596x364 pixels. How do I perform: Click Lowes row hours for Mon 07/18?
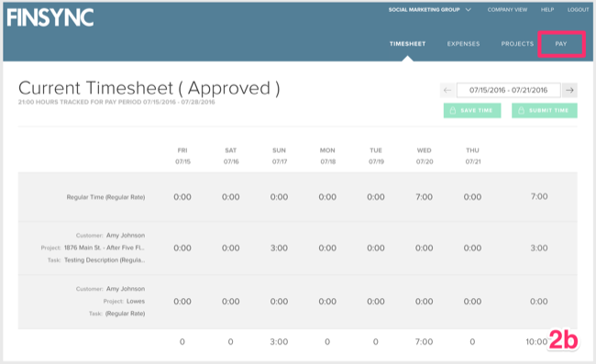[x=327, y=302]
